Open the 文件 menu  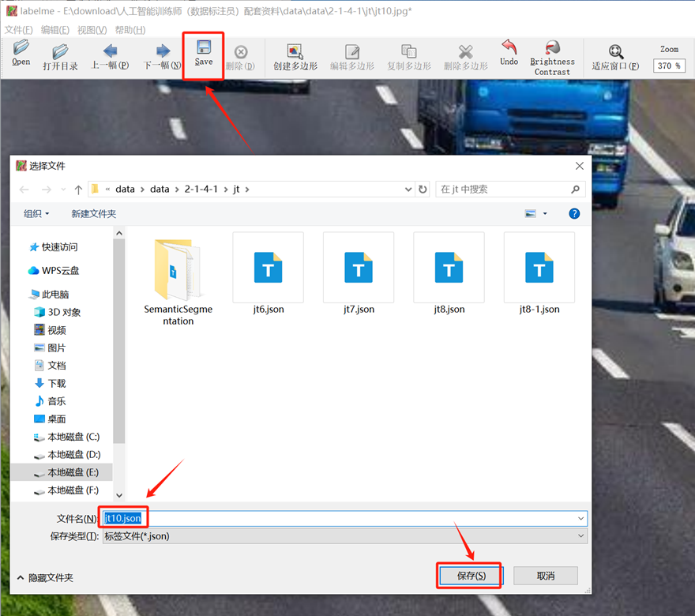pyautogui.click(x=19, y=30)
